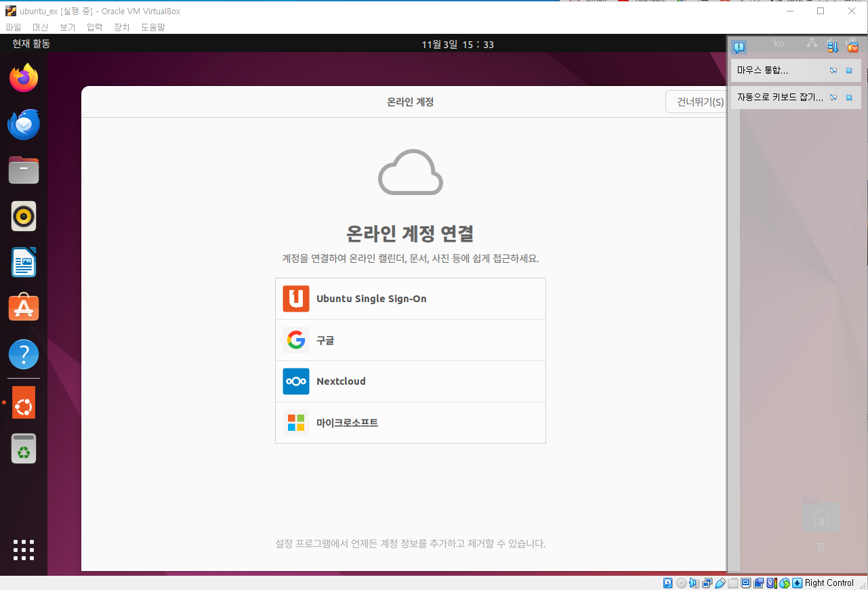This screenshot has width=868, height=590.
Task: Open Firefox from the Ubuntu dock
Action: (x=24, y=78)
